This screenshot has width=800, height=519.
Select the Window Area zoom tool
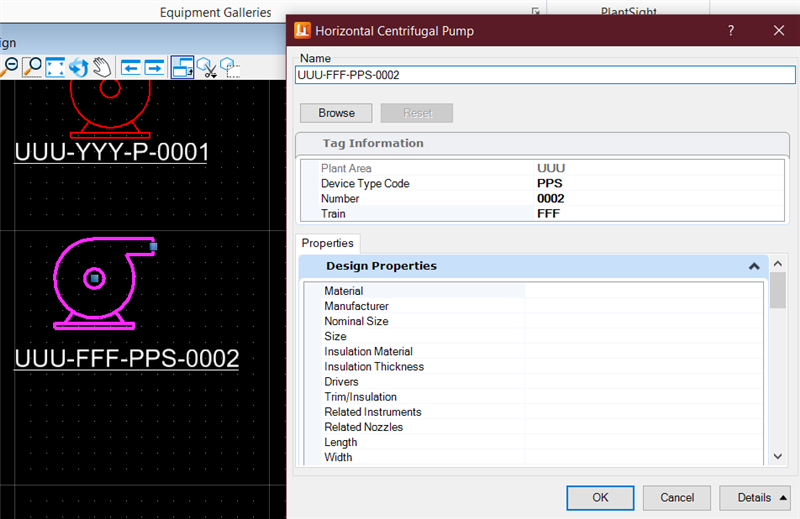point(33,67)
